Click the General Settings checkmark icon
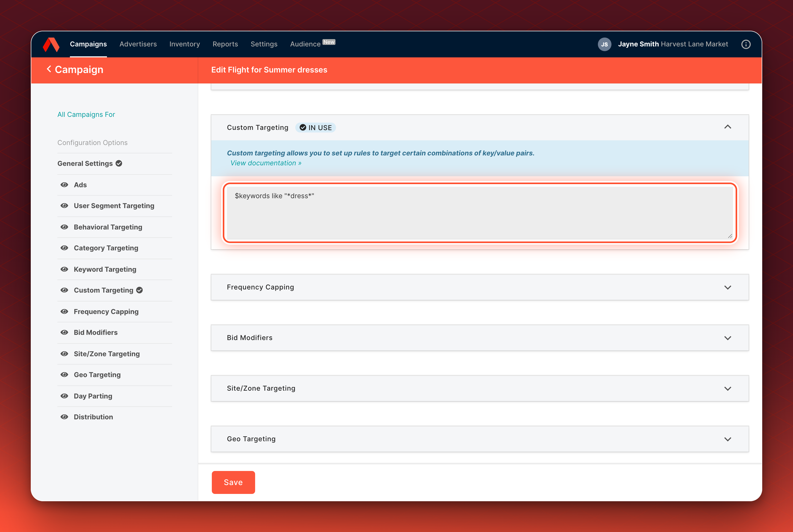Screen dimensions: 793x532 (119, 163)
